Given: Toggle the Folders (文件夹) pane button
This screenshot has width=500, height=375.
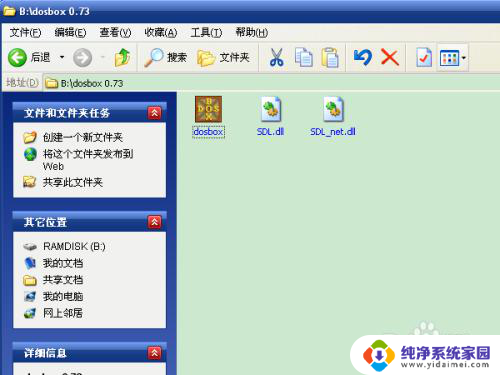Looking at the screenshot, I should click(223, 57).
